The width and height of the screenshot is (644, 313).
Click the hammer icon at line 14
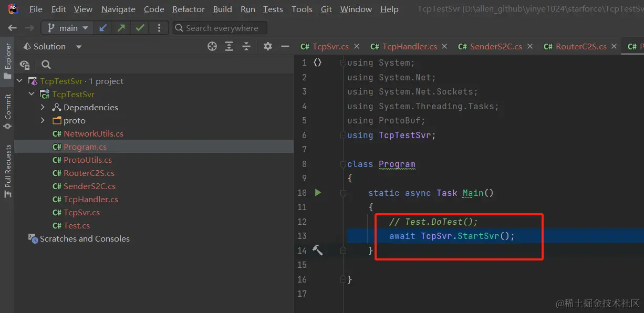point(317,251)
